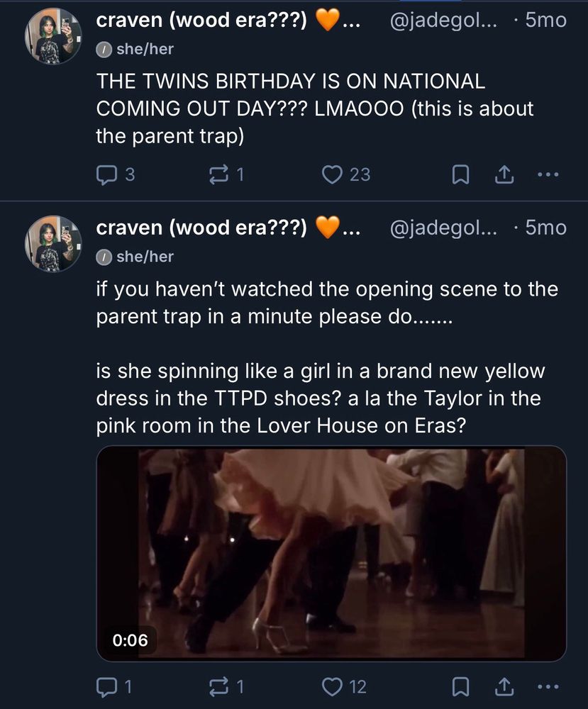Screen dimensions: 588x709
Task: Reply to the National Coming Out Day post
Action: [106, 174]
